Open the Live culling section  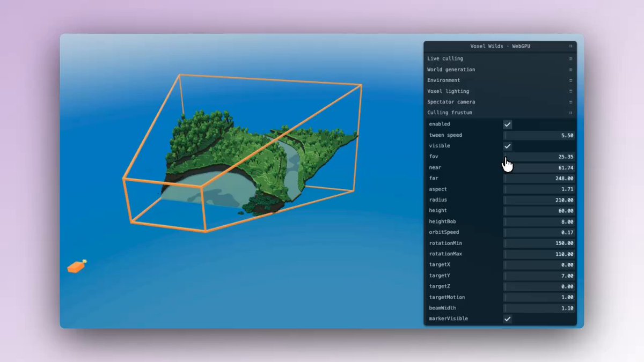coord(500,58)
